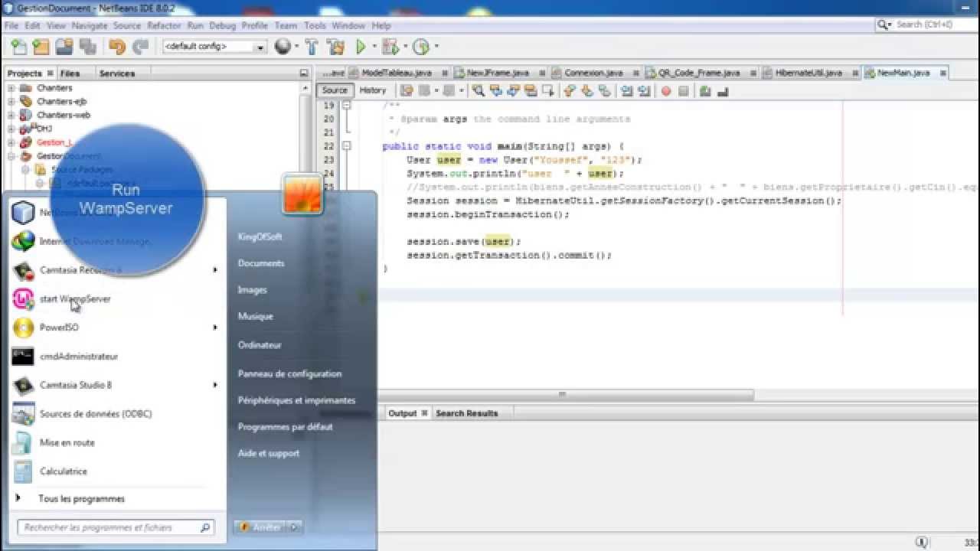Viewport: 980px width, 551px height.
Task: Open Périphériques et imprimantes
Action: [296, 400]
